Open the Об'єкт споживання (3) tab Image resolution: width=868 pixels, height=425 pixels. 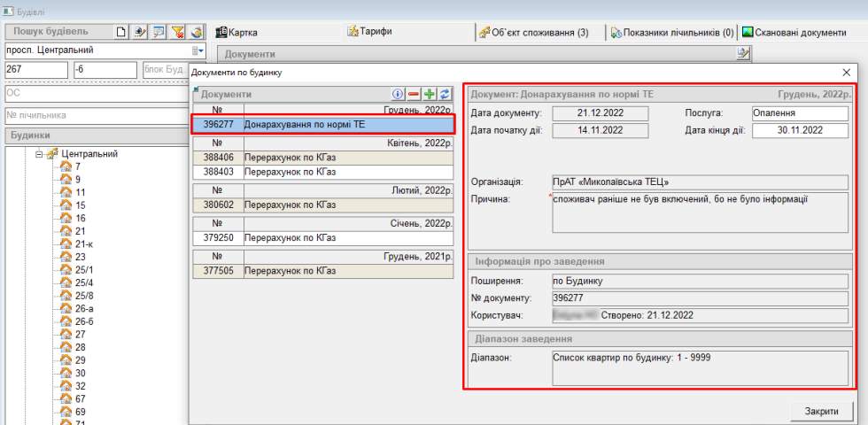pos(534,33)
